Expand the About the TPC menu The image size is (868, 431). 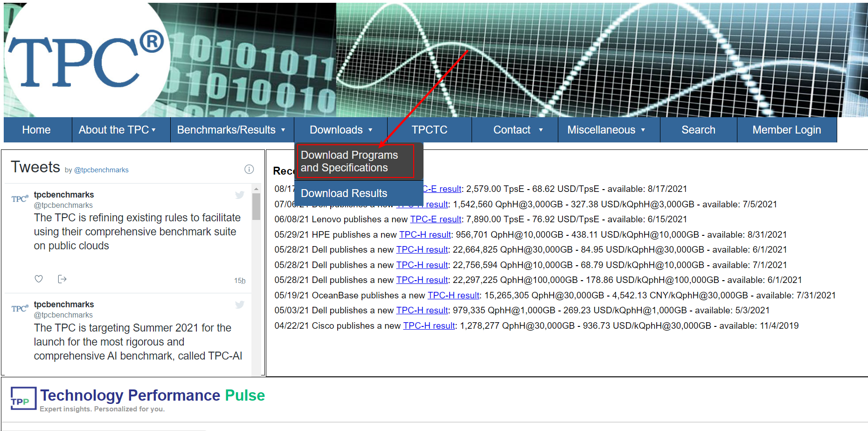pos(117,130)
